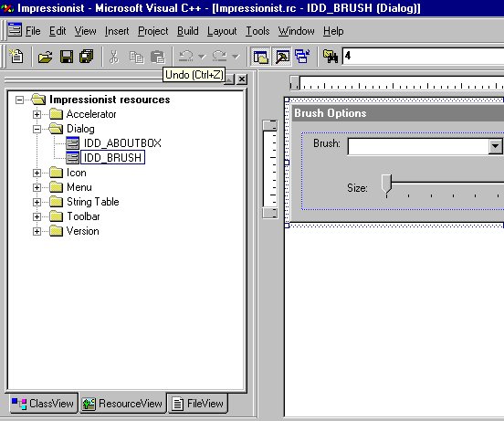This screenshot has height=421, width=504.
Task: Select the IDD_BRUSH tree item
Action: 112,157
